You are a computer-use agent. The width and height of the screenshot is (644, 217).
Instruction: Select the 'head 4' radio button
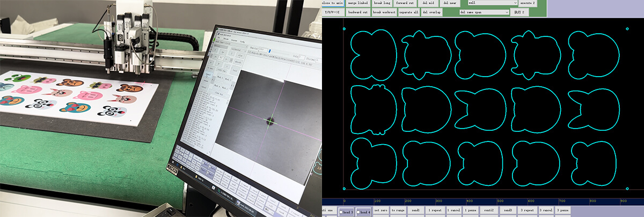pos(363,212)
